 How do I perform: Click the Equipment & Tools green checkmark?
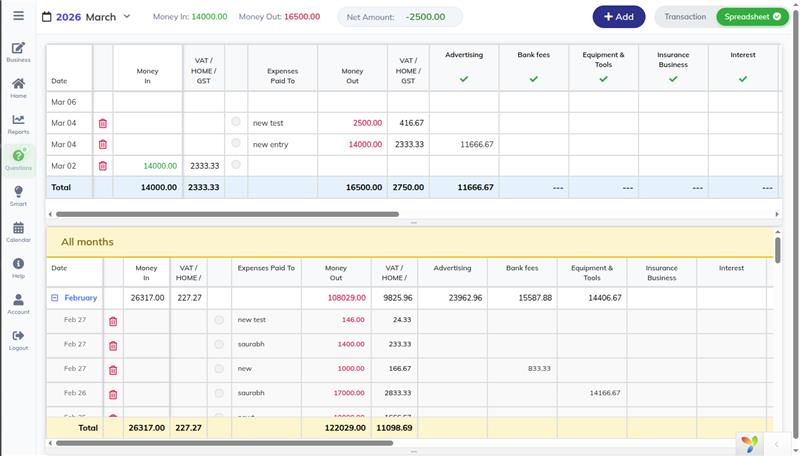604,79
